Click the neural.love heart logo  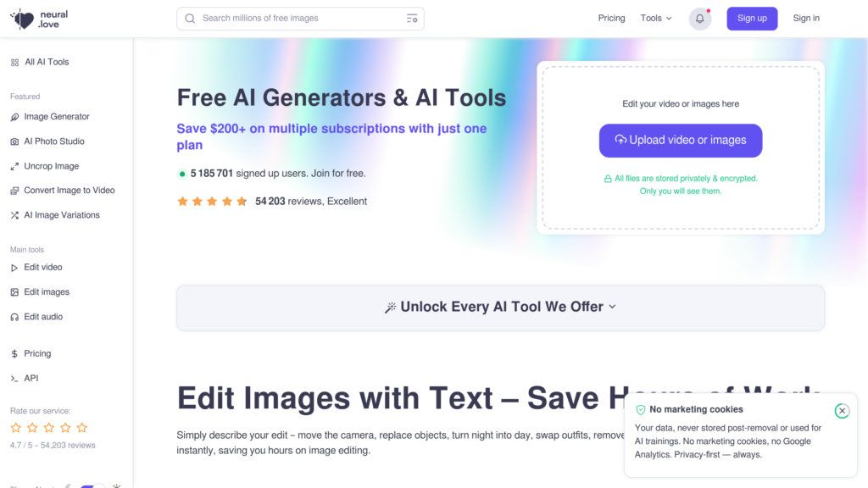click(x=23, y=19)
